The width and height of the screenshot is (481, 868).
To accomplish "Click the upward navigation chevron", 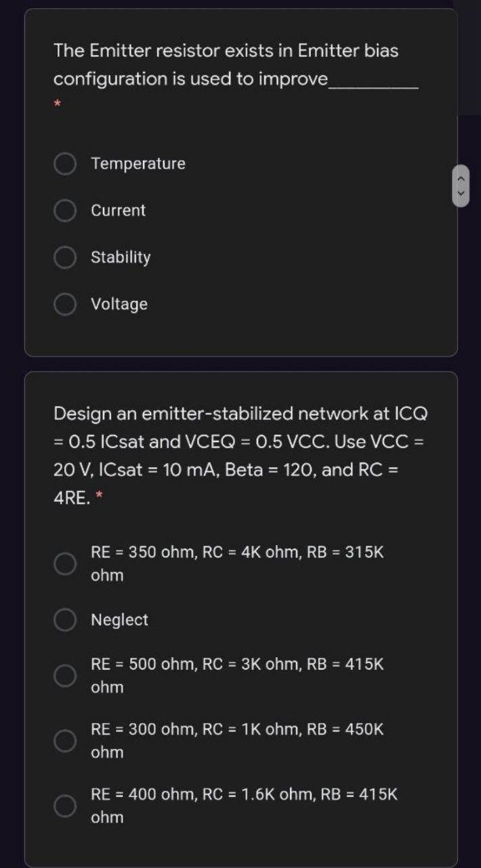I will 461,178.
